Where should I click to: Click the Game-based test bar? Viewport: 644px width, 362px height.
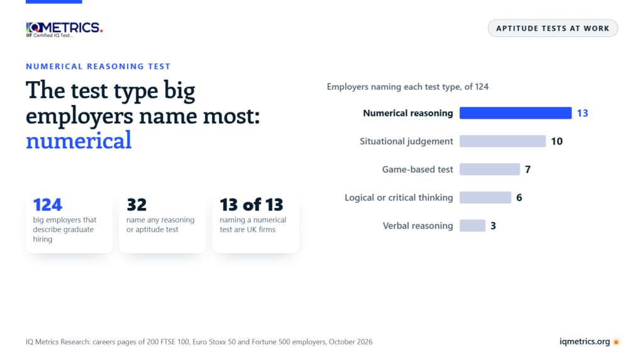point(489,169)
